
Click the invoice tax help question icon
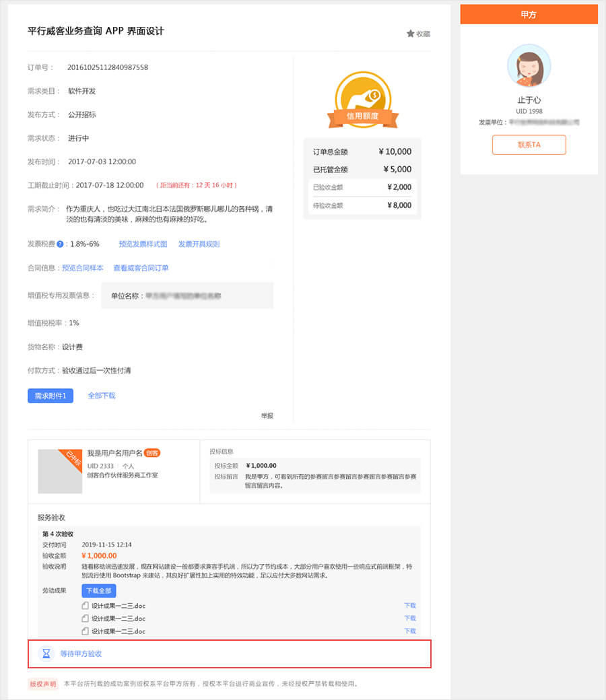point(60,244)
